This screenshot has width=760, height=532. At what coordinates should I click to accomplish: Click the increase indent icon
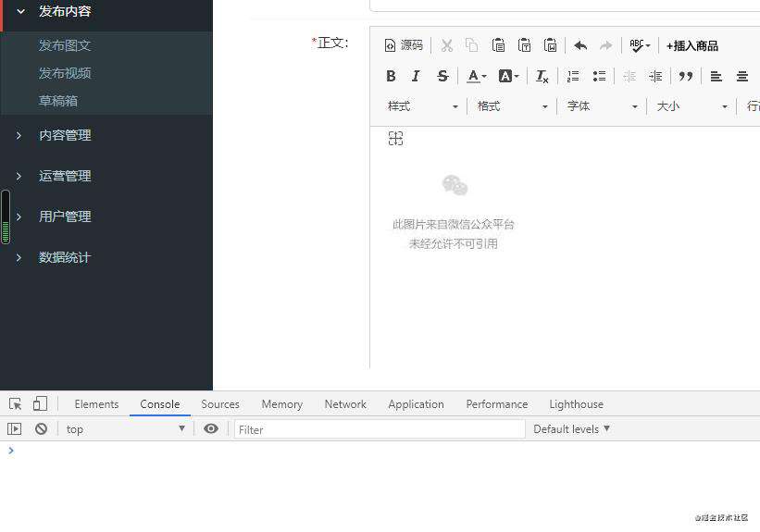coord(655,76)
